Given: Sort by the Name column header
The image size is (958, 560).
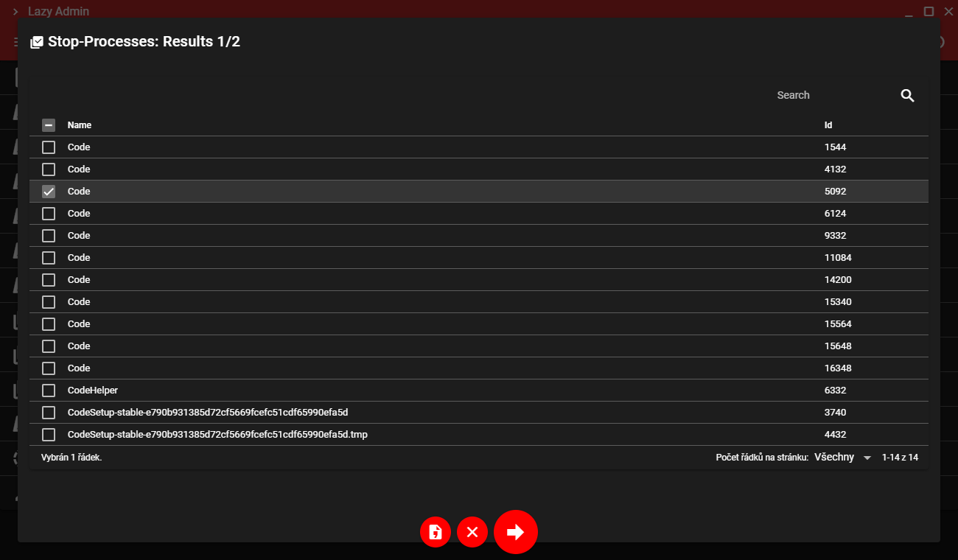Looking at the screenshot, I should tap(80, 125).
